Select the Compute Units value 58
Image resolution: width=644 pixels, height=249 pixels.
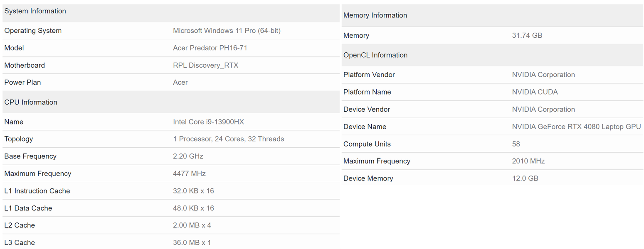[516, 144]
